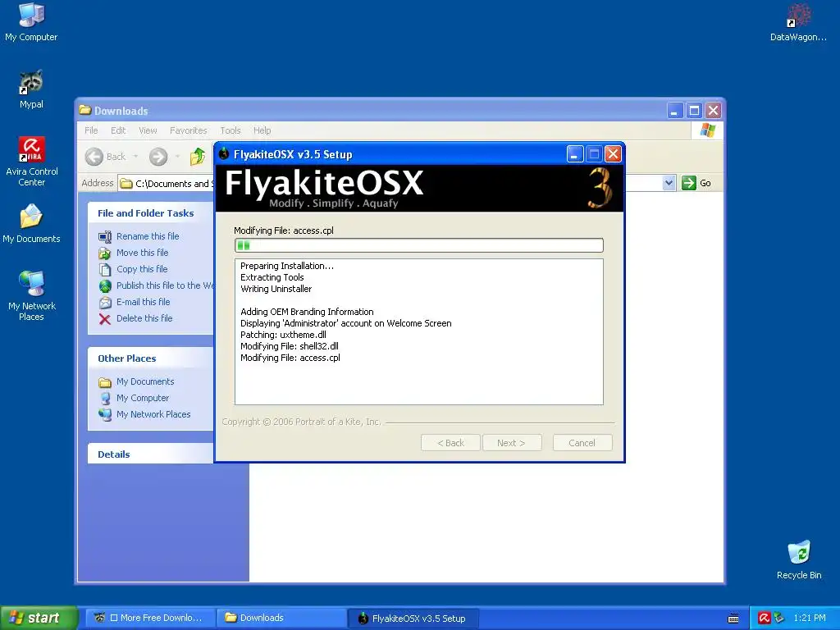Click the Rename this file icon
The height and width of the screenshot is (630, 840).
point(105,237)
